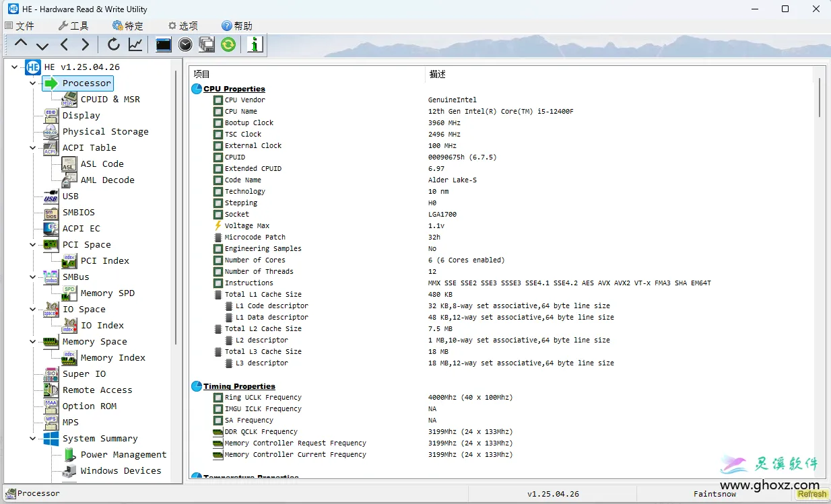Open the 帮助 menu
831x504 pixels.
pos(237,26)
